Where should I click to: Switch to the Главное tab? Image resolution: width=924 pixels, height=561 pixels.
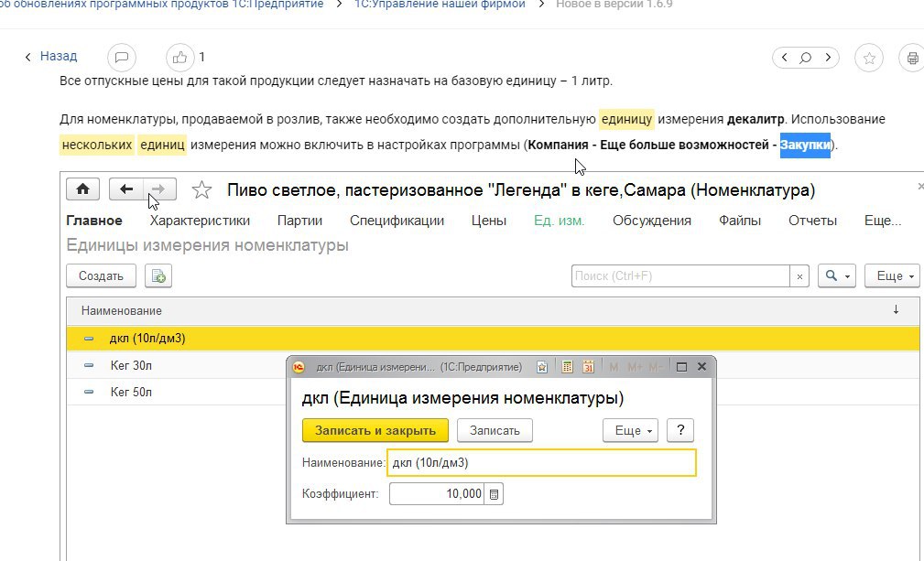click(x=94, y=221)
